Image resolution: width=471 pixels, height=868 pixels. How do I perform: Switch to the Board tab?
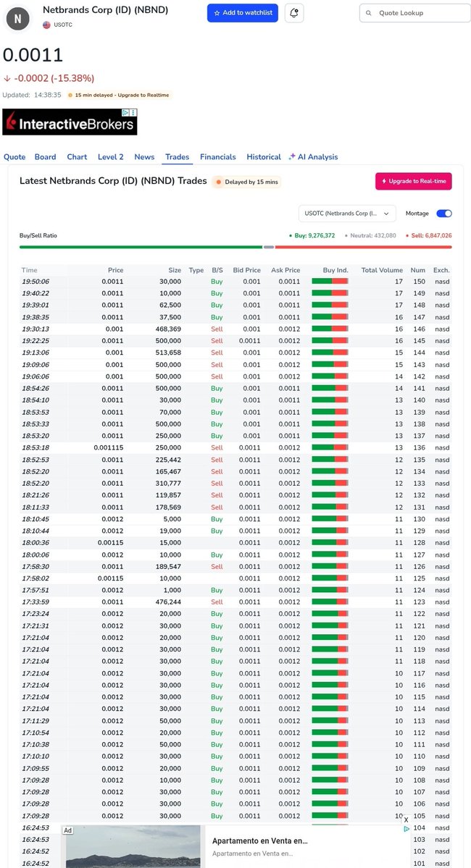(x=46, y=156)
